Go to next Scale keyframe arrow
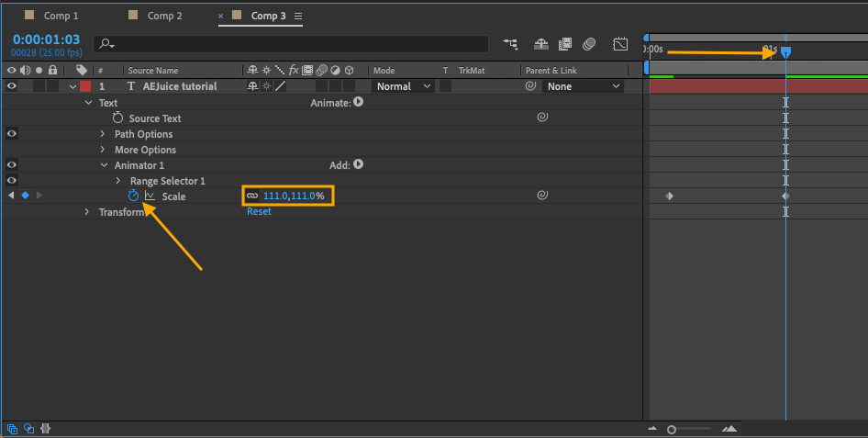The height and width of the screenshot is (438, 868). tap(39, 195)
